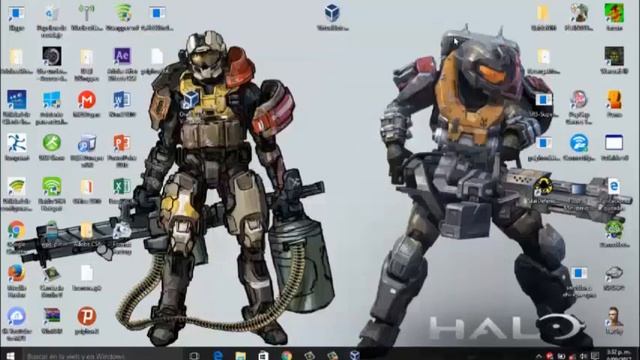The height and width of the screenshot is (360, 640).
Task: Open Task View on the taskbar
Action: tap(195, 355)
